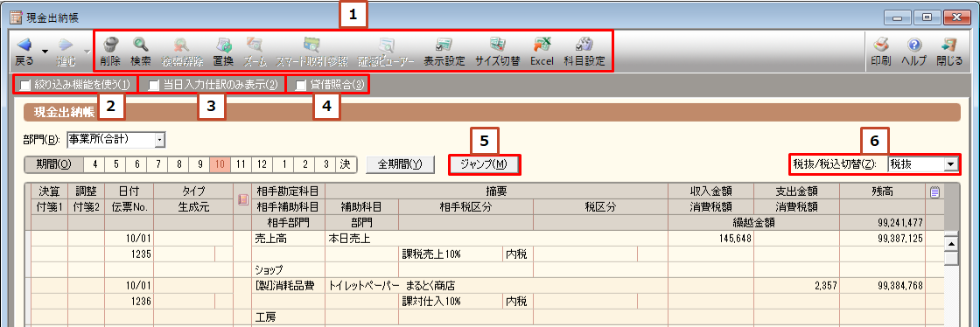980x327 pixels.
Task: Open スマート取引参照 toolbar icon
Action: coord(311,51)
